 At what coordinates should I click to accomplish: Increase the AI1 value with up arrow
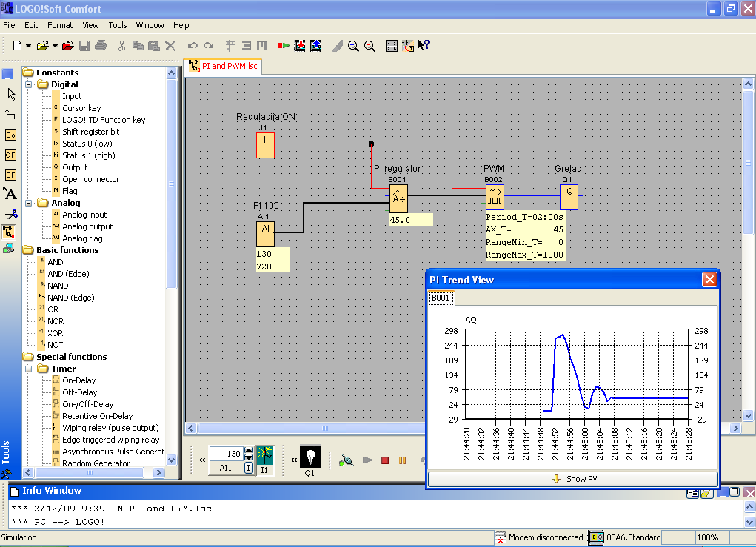(x=249, y=450)
